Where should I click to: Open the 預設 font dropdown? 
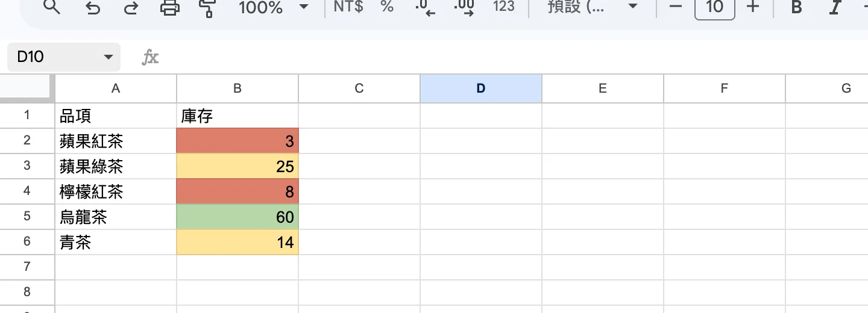[592, 7]
